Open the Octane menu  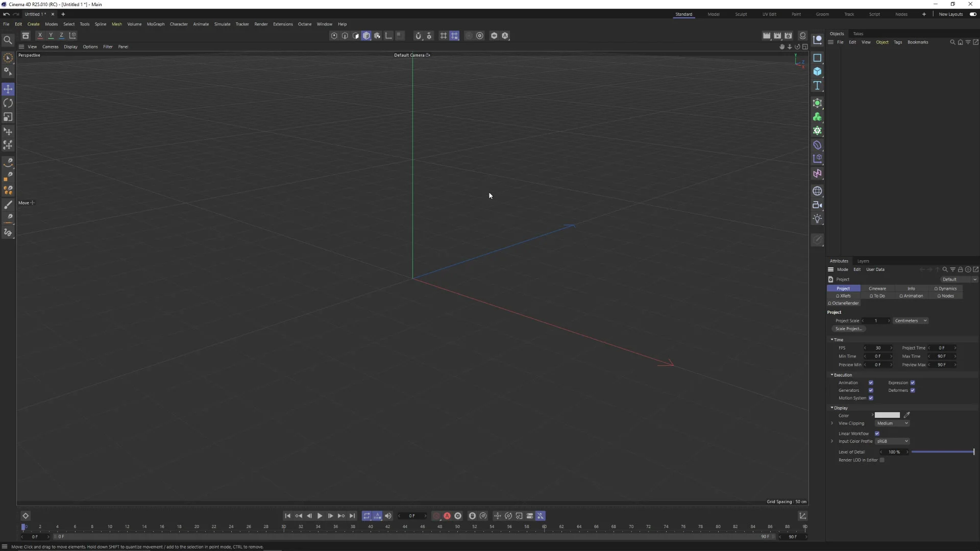click(x=305, y=24)
